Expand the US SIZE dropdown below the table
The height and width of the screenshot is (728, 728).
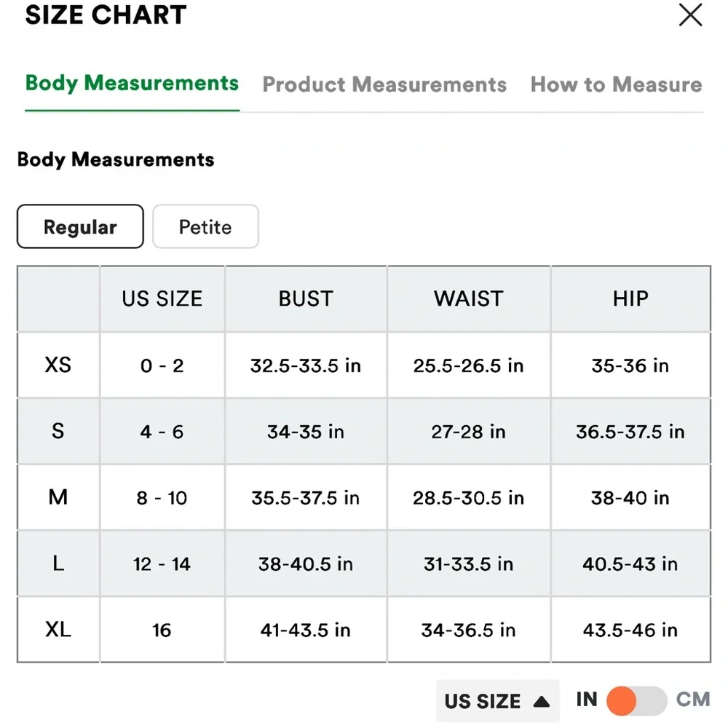coord(497,701)
